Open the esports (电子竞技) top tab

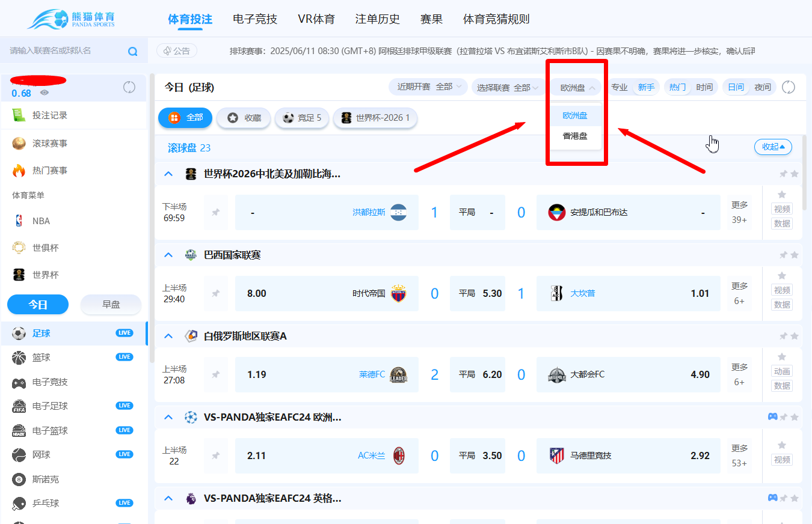[x=255, y=19]
